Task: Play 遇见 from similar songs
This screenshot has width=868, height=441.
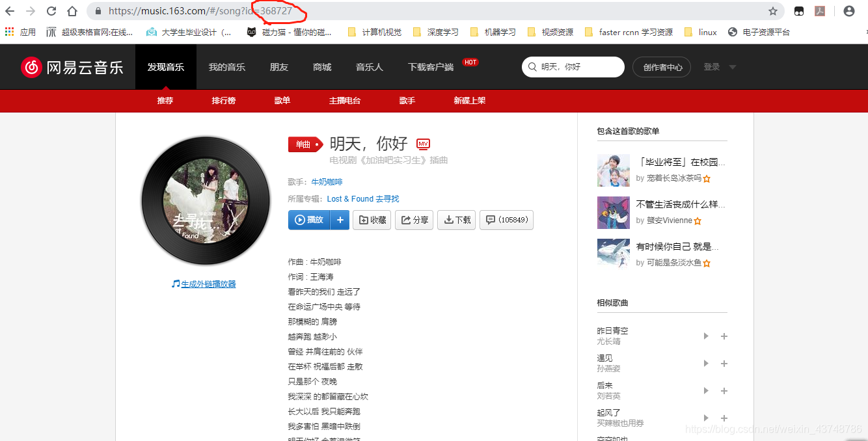Action: [x=706, y=364]
